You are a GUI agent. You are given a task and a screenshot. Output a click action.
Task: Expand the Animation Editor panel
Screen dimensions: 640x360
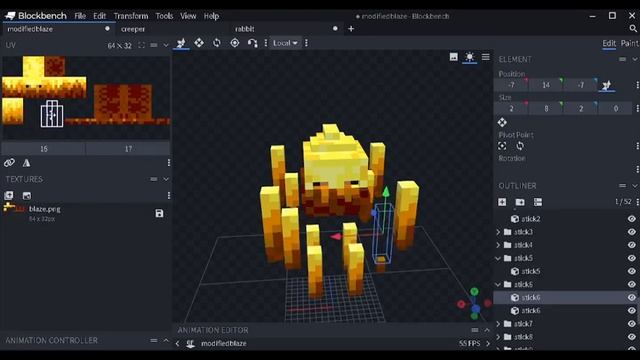tap(487, 330)
